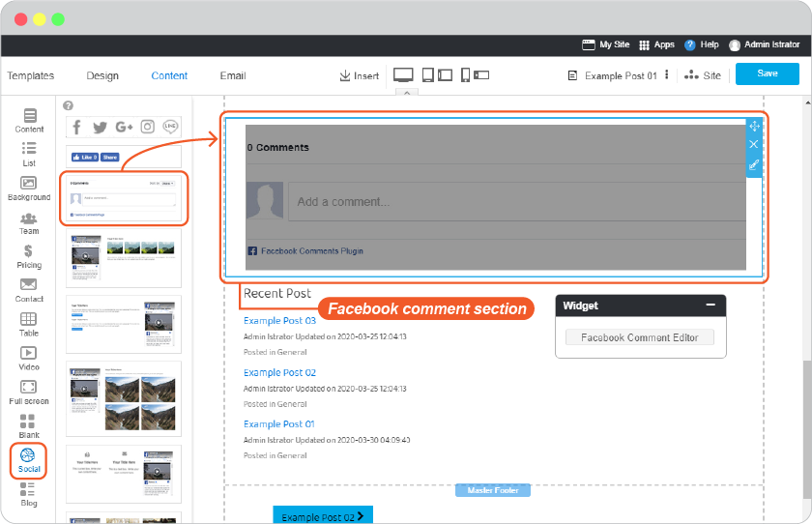
Task: Click the move handle on comment block
Action: pyautogui.click(x=754, y=126)
